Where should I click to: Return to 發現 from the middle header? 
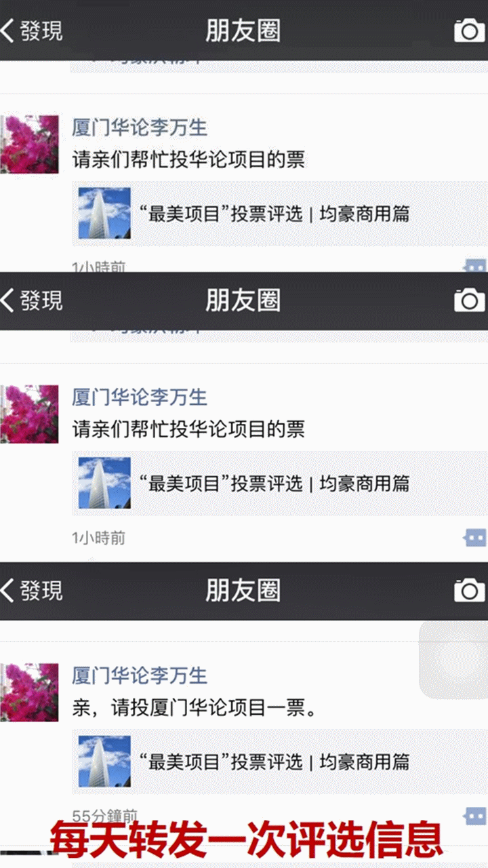(x=32, y=300)
